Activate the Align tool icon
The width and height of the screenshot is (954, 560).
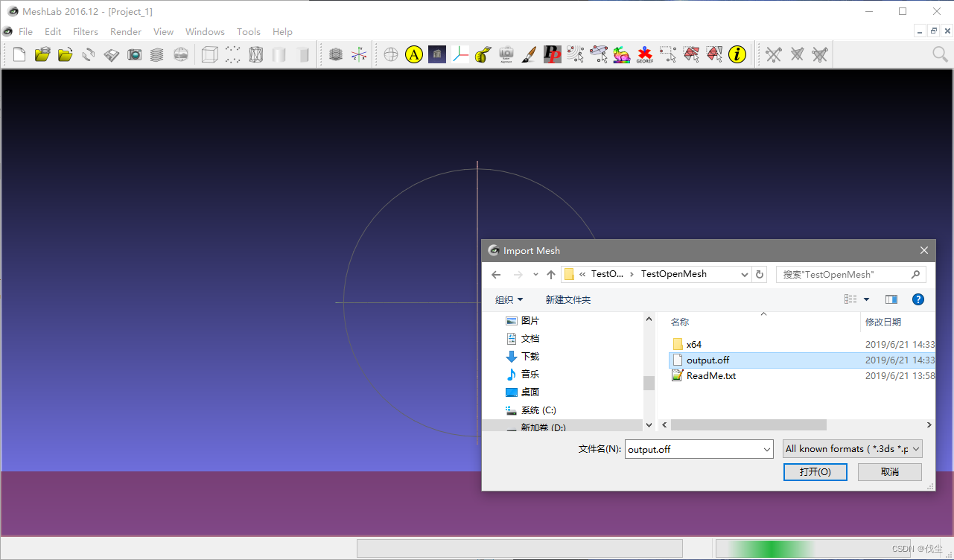tap(414, 54)
